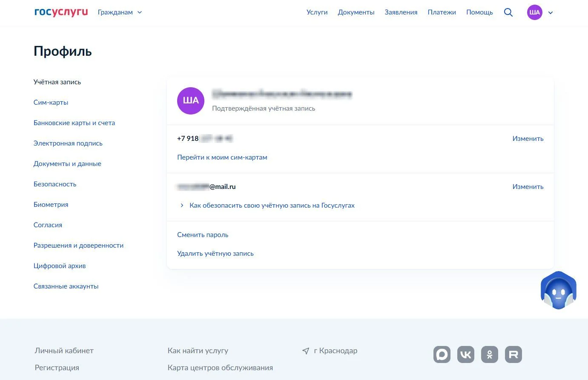Click the purple ША avatar in header

[x=535, y=12]
